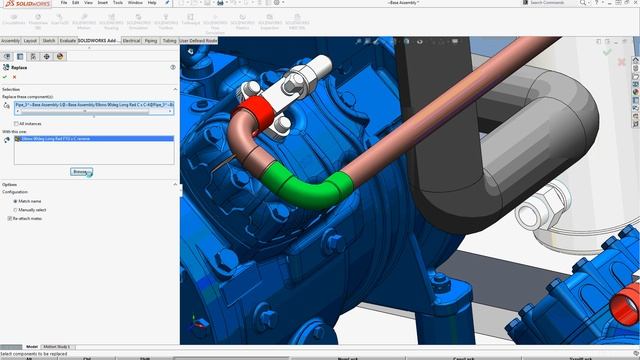Open the ConfigurationManager tab icon
Screen dimensions: 640x360
[x=33, y=56]
